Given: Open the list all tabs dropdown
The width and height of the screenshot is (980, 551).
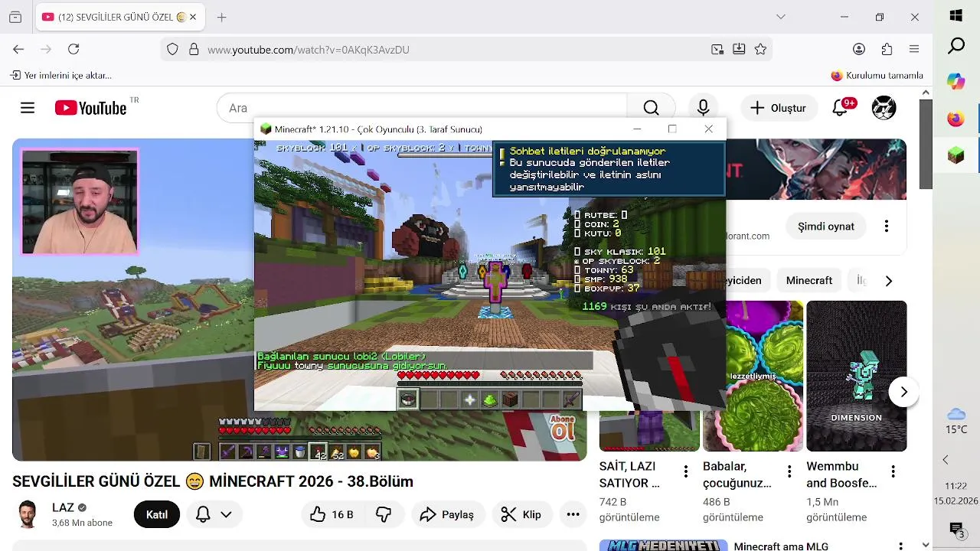Looking at the screenshot, I should point(780,17).
